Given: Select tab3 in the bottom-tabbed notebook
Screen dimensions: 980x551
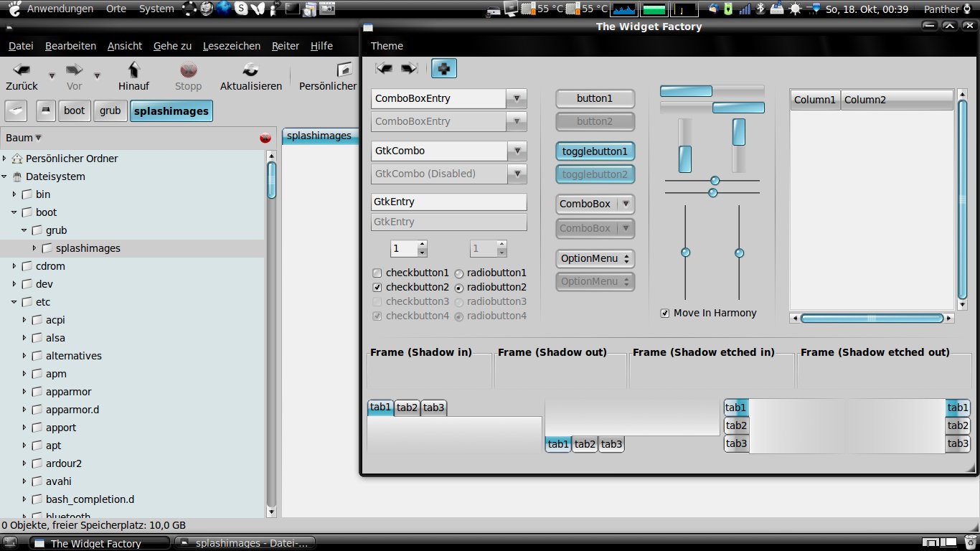Looking at the screenshot, I should [x=611, y=444].
